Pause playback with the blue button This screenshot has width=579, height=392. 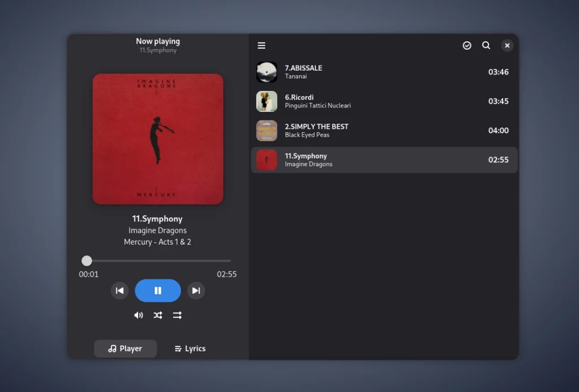pos(158,290)
